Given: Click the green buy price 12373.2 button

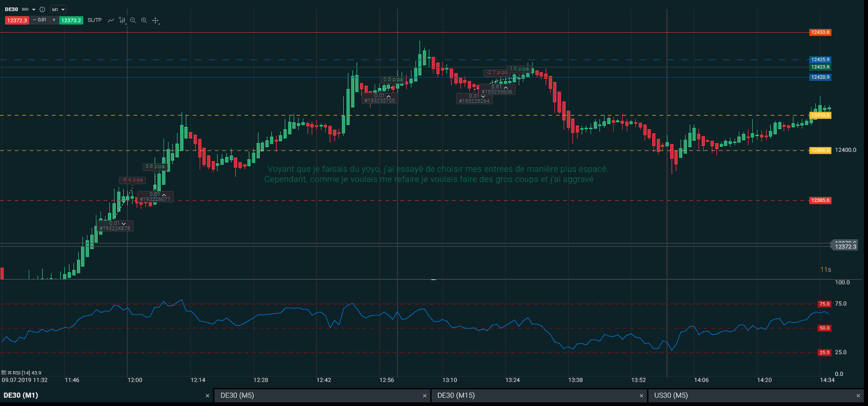Looking at the screenshot, I should 71,20.
